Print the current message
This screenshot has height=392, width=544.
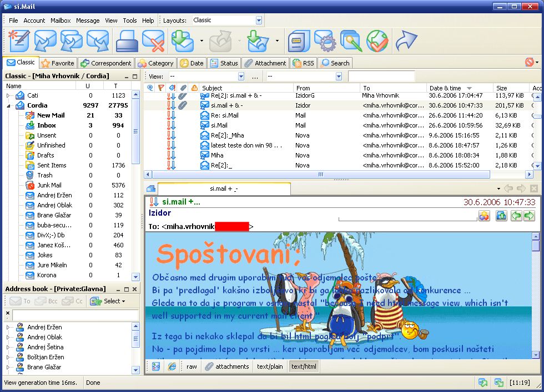click(x=126, y=40)
